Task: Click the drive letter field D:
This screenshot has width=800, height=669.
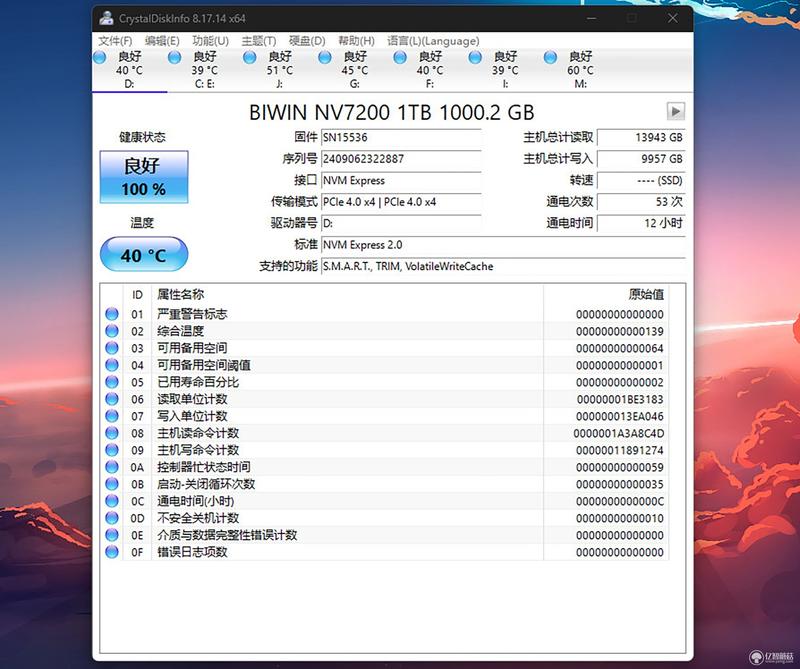Action: [x=402, y=223]
